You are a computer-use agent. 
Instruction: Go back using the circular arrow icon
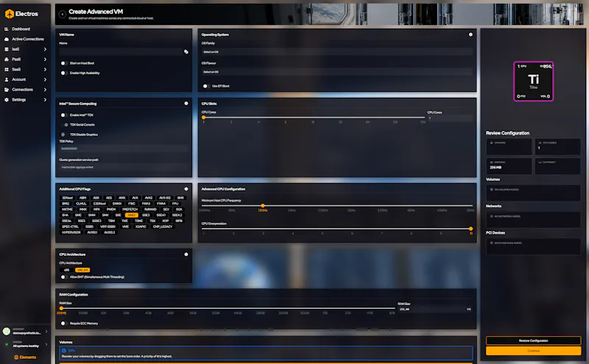click(63, 14)
